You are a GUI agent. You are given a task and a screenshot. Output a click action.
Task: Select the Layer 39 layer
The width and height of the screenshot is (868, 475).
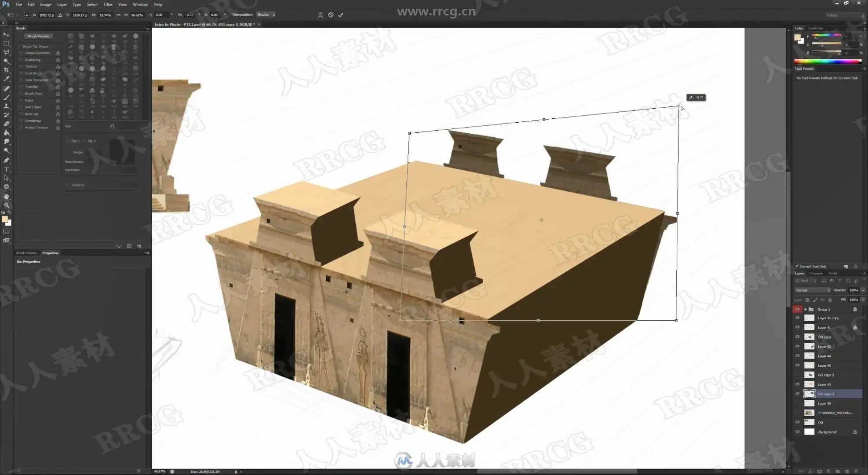(824, 403)
